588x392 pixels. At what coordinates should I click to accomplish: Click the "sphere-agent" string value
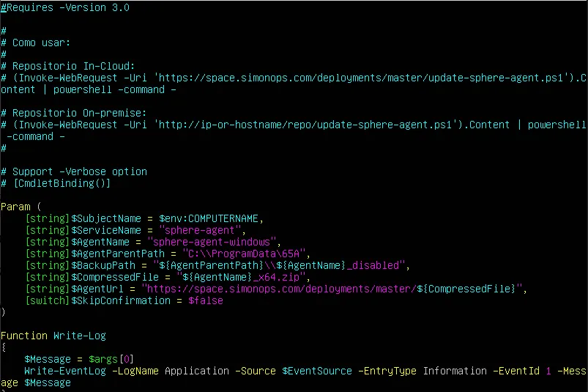click(x=200, y=230)
